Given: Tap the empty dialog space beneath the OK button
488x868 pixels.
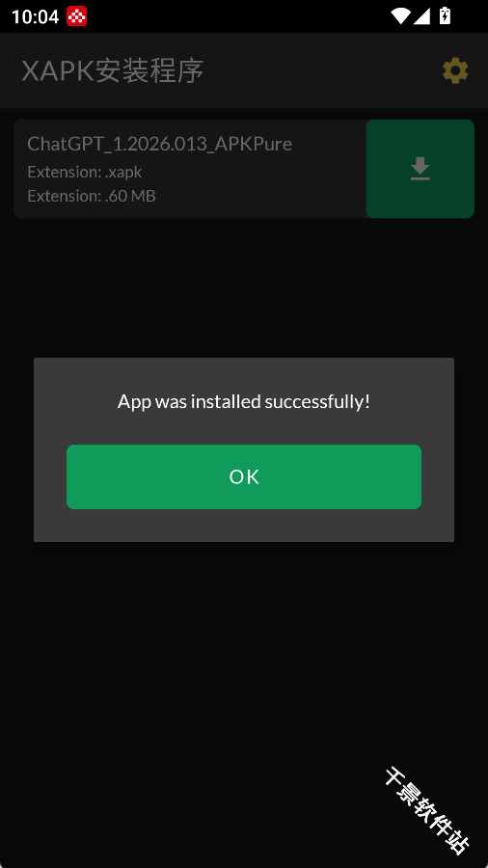Looking at the screenshot, I should [244, 526].
